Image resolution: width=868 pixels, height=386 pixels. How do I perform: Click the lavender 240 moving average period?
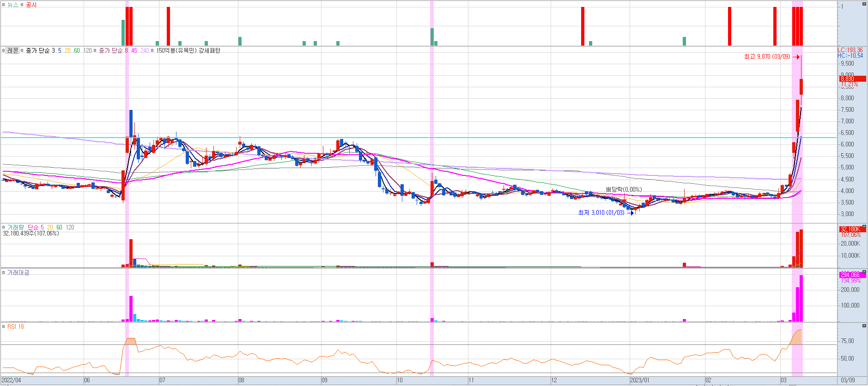pos(145,50)
